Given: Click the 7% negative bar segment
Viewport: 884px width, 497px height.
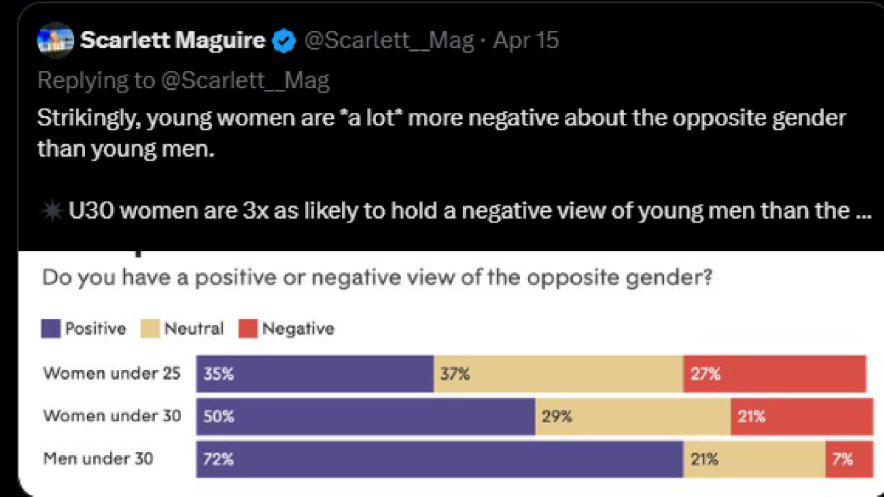Looking at the screenshot, I should (850, 459).
